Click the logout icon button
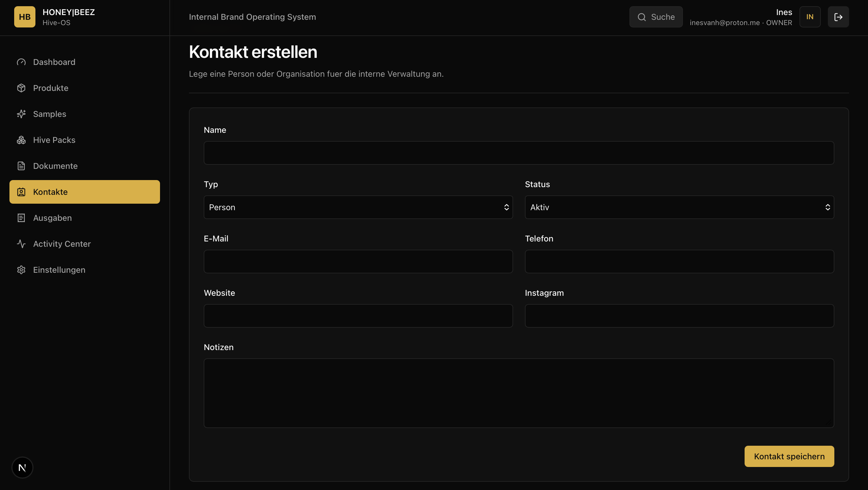 838,17
